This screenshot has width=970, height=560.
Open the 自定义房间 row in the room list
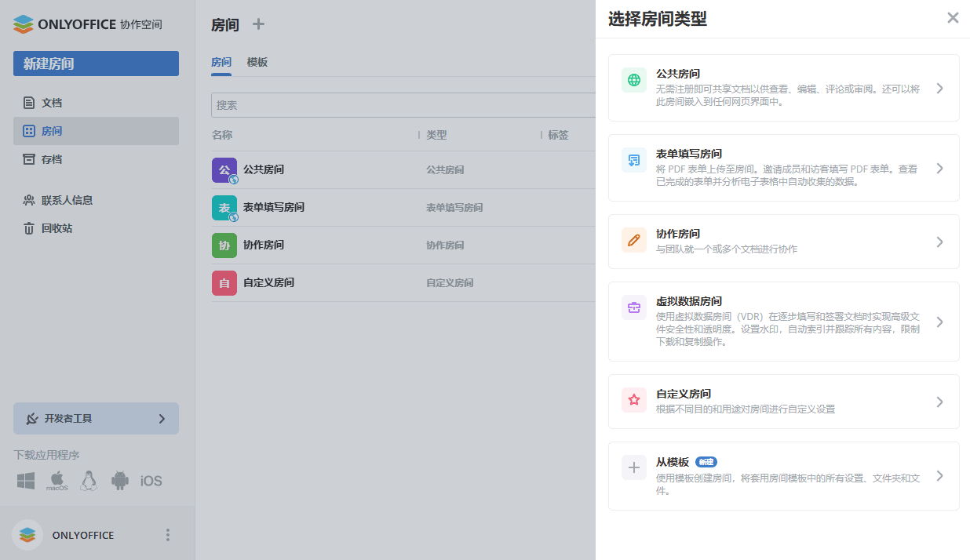click(x=403, y=283)
